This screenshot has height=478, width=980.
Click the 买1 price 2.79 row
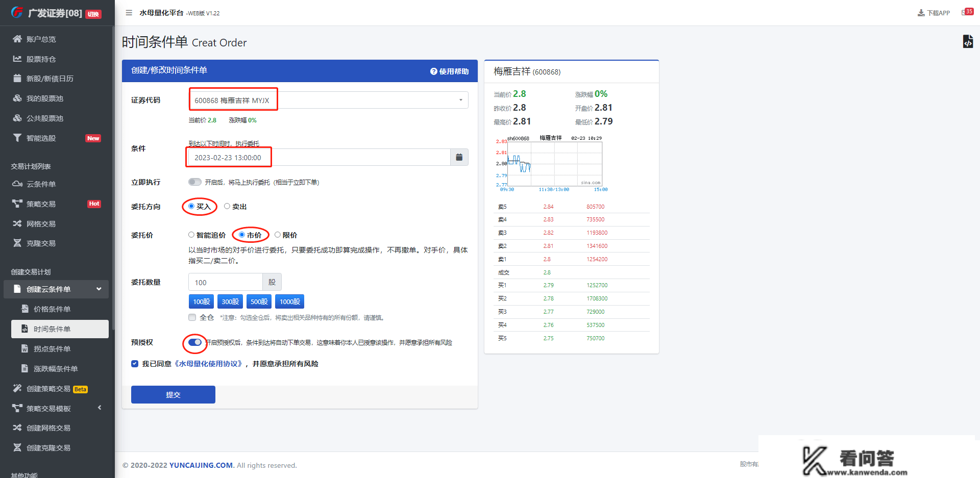[x=572, y=285]
